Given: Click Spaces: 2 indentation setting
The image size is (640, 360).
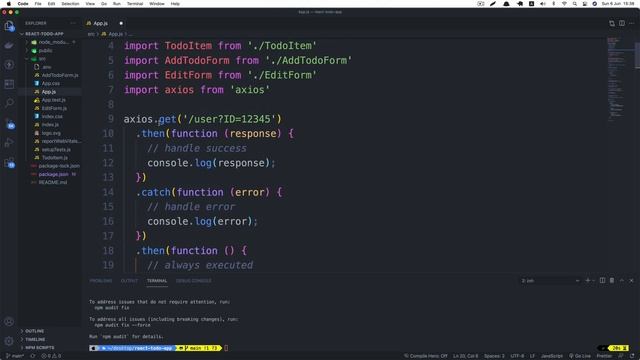Looking at the screenshot, I should pyautogui.click(x=494, y=356).
